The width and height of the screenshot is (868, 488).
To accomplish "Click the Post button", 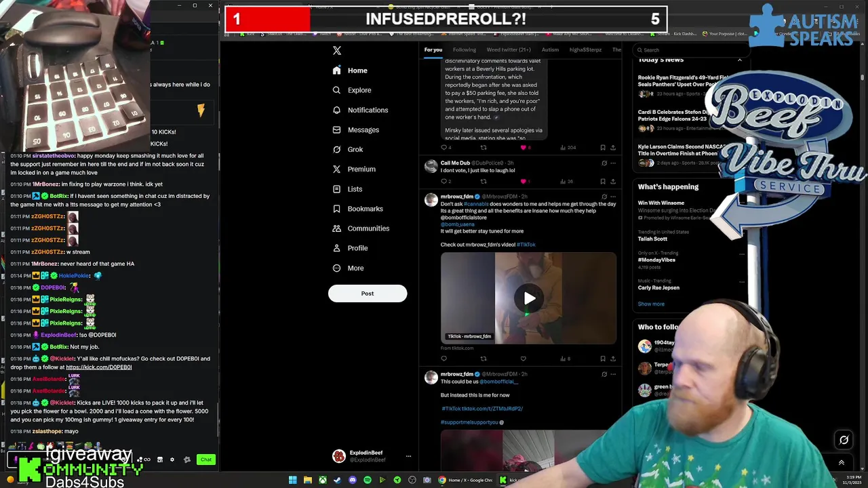I will pyautogui.click(x=368, y=293).
